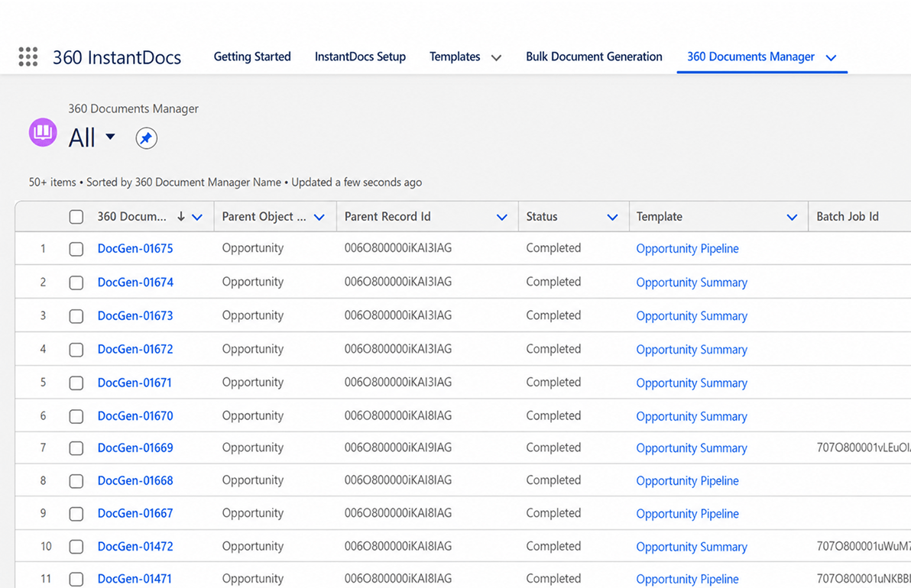Tick the select-all checkbox in the header row
Screen dimensions: 911x588
(76, 217)
